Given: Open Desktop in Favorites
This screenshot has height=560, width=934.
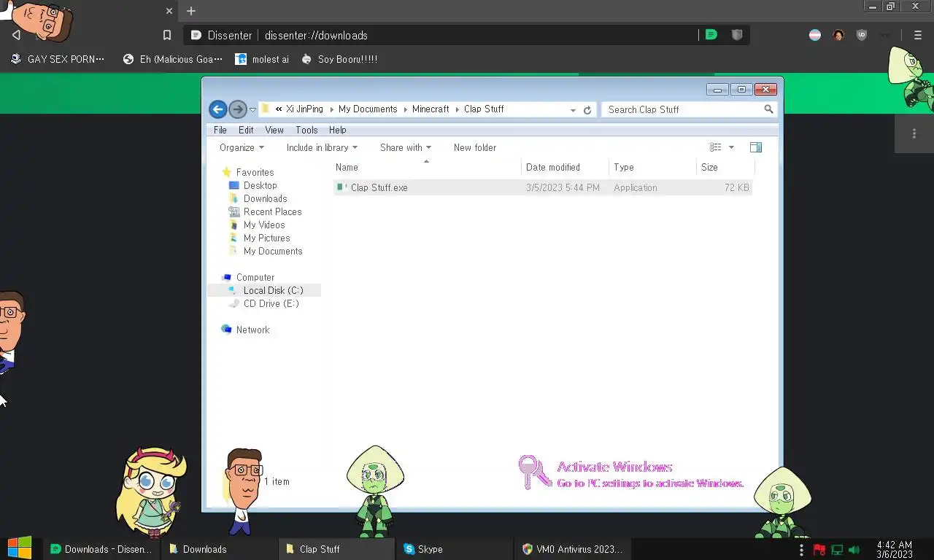Looking at the screenshot, I should point(260,185).
